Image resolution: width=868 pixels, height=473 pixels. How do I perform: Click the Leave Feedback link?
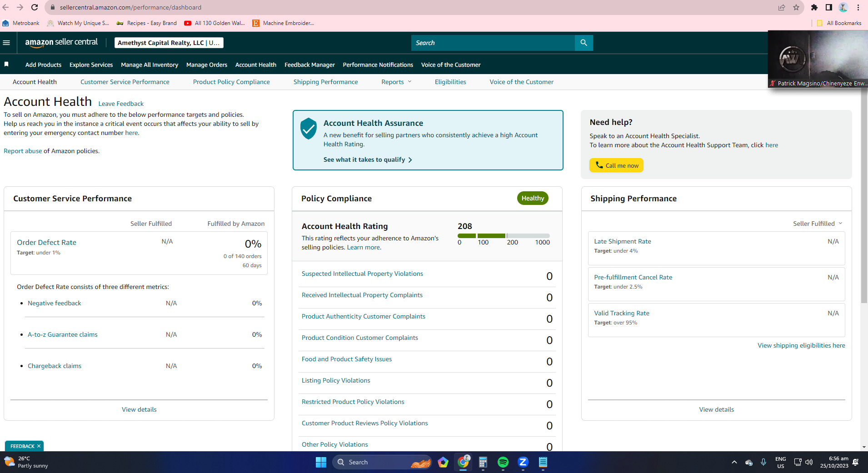point(121,104)
